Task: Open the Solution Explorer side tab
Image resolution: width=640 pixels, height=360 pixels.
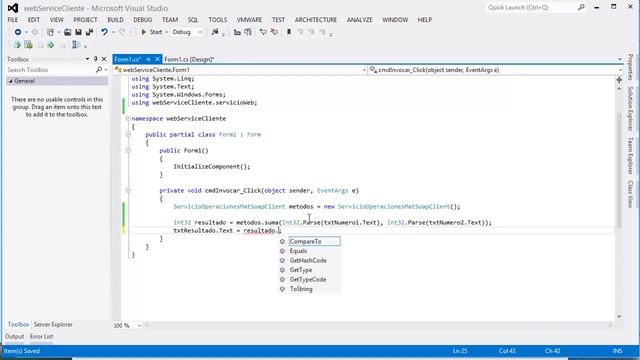Action: pos(631,108)
